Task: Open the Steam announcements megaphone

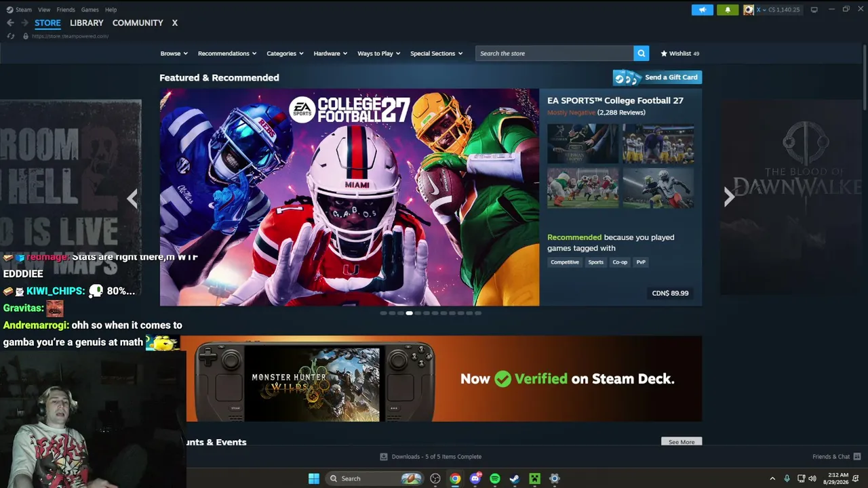Action: (703, 9)
